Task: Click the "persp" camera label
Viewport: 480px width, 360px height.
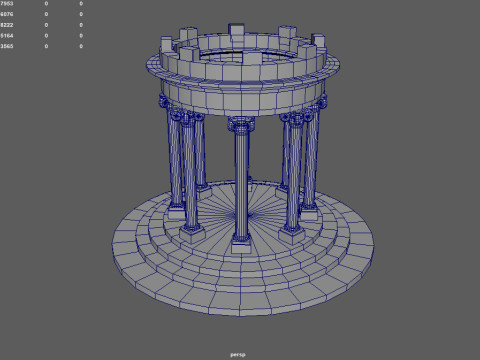Action: pos(238,355)
